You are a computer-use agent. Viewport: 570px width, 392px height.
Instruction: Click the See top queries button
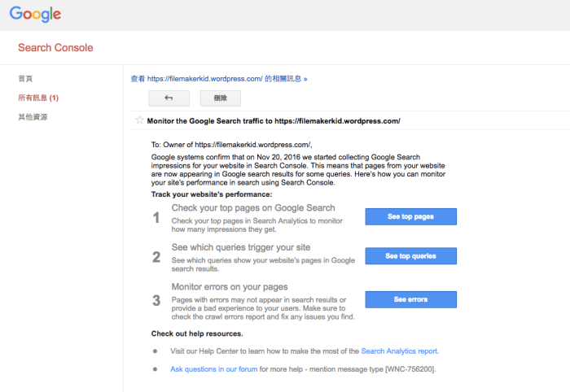[x=410, y=256]
